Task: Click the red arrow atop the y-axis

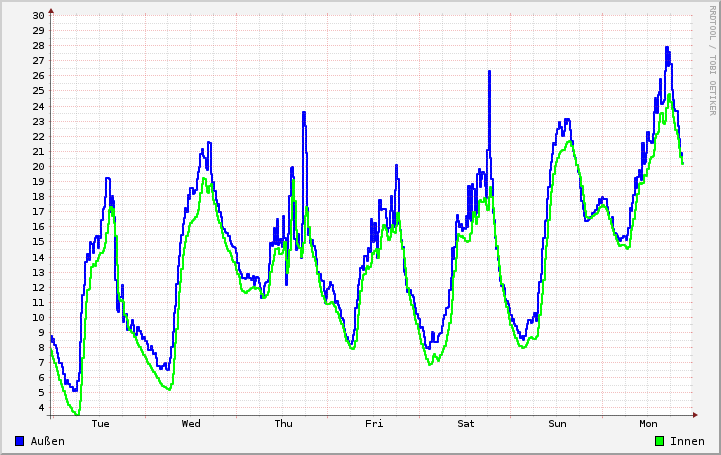Action: point(51,10)
